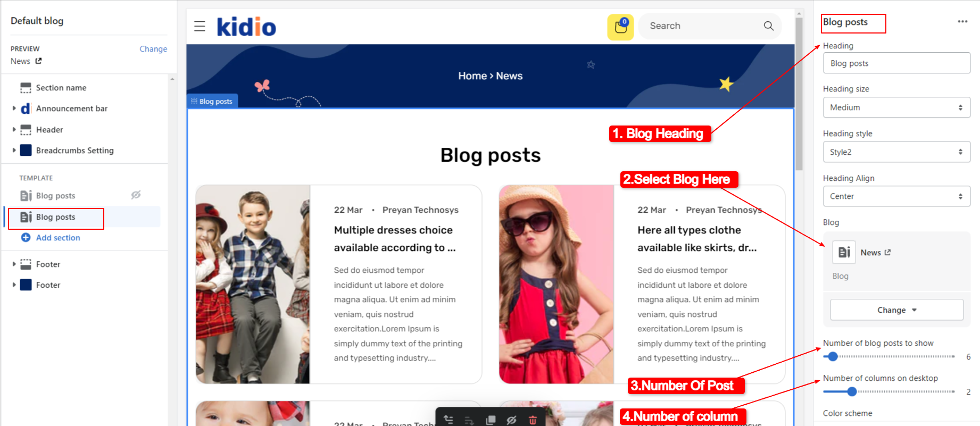Click the girl in sunglasses thumbnail
980x426 pixels.
click(557, 285)
